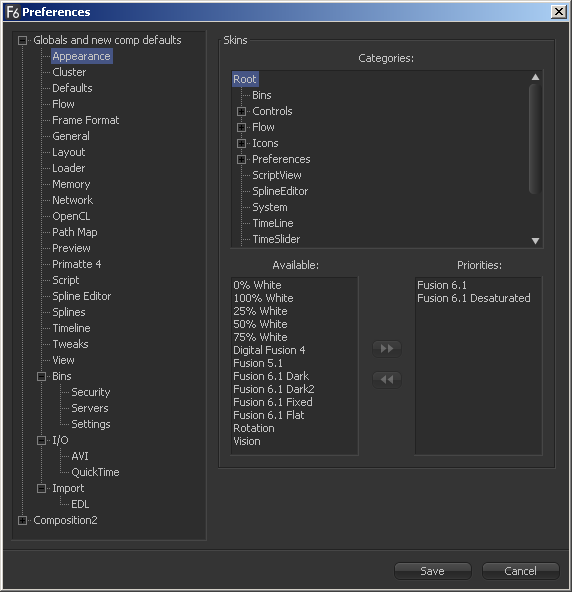Expand the Composition2 tree node
Screen dimensions: 572x592
tap(22, 521)
